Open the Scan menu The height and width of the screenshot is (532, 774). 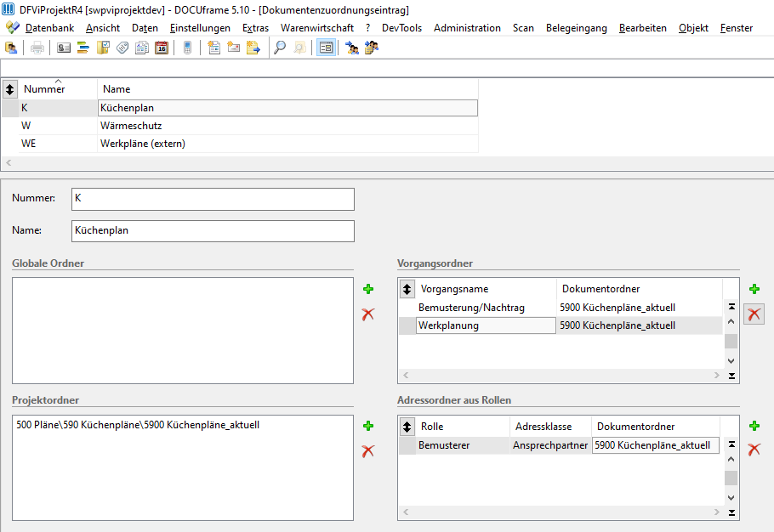point(523,28)
